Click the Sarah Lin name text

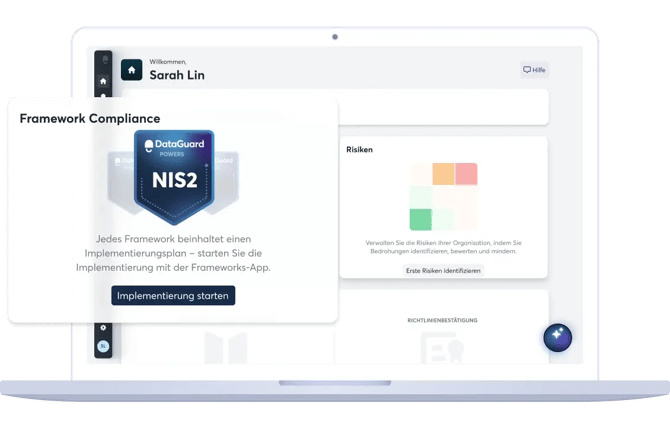pyautogui.click(x=177, y=75)
